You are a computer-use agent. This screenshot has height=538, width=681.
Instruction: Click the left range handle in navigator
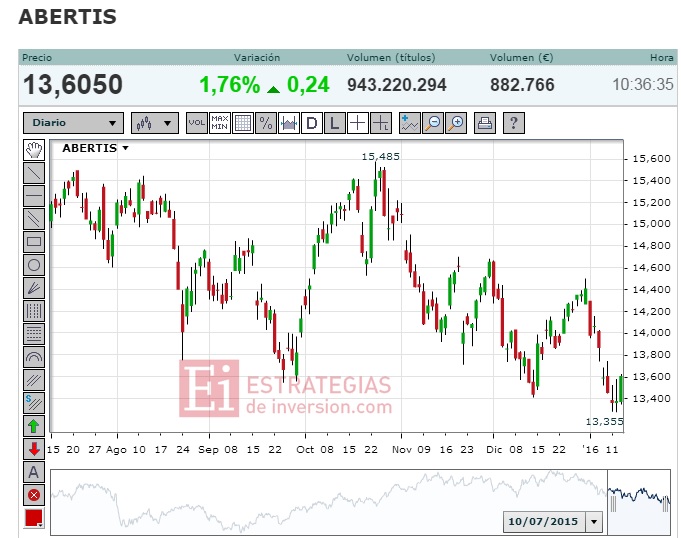tap(613, 504)
